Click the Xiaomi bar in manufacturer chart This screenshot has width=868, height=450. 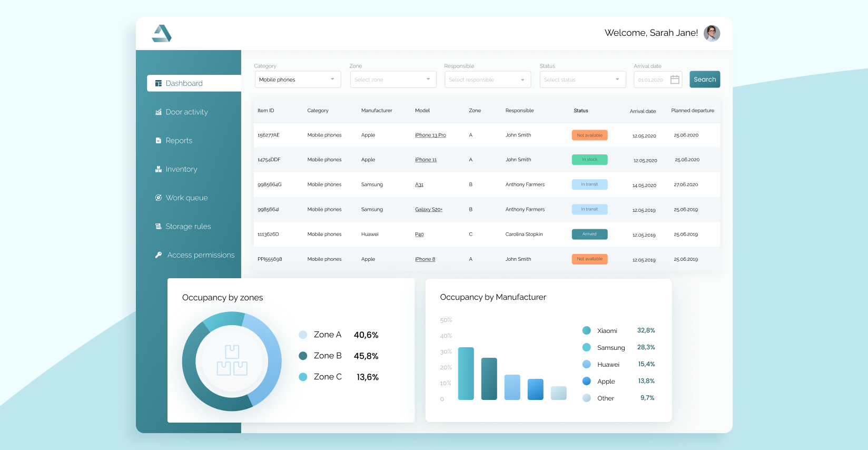pos(466,373)
